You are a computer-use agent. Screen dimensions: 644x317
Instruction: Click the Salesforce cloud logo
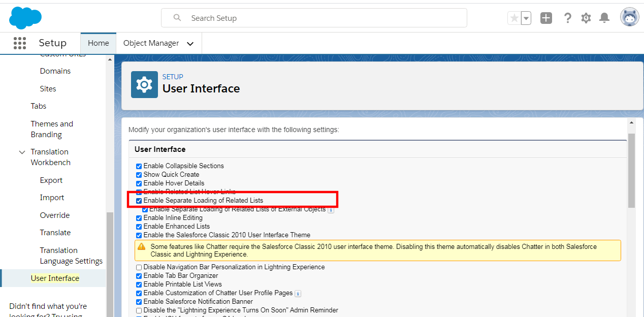[25, 17]
